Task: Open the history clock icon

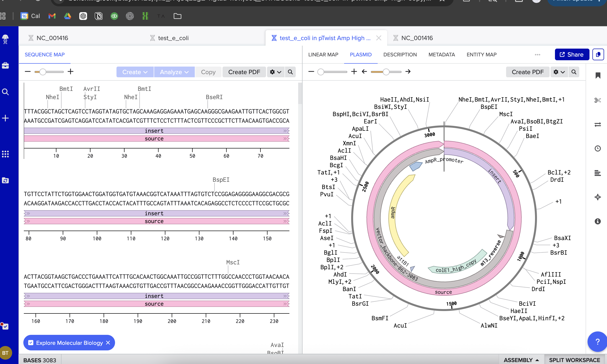Action: point(598,148)
